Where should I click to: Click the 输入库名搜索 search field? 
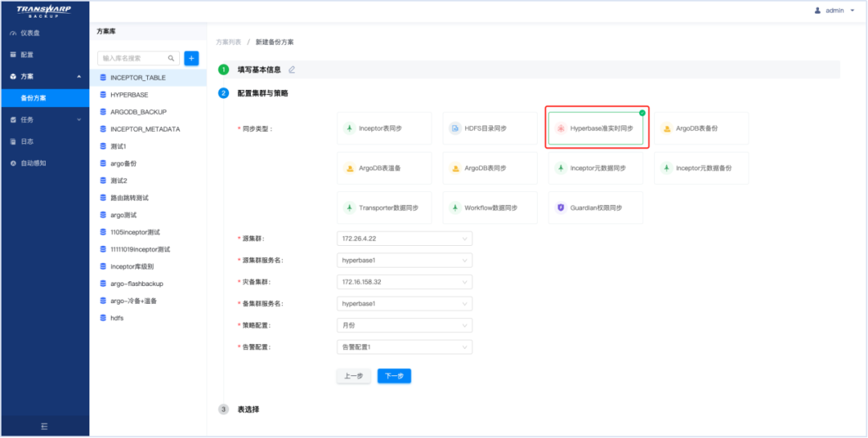(138, 58)
